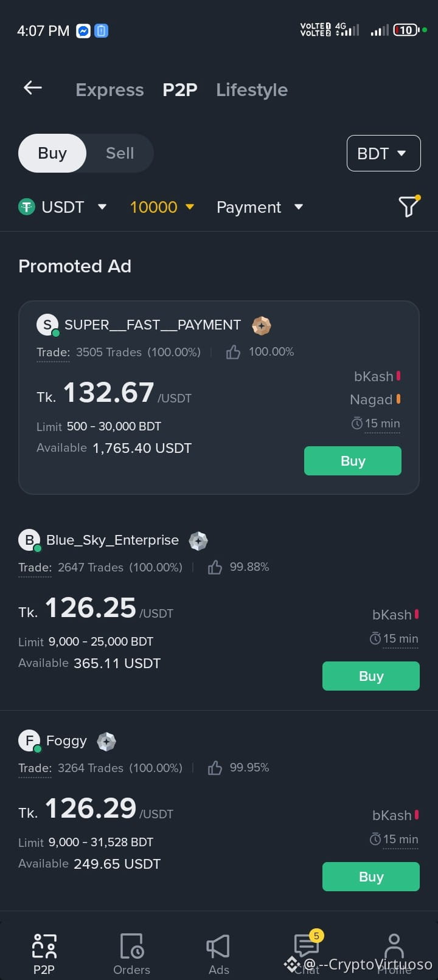Tap the Foggy merchant avatar
This screenshot has width=438, height=980.
[x=29, y=741]
